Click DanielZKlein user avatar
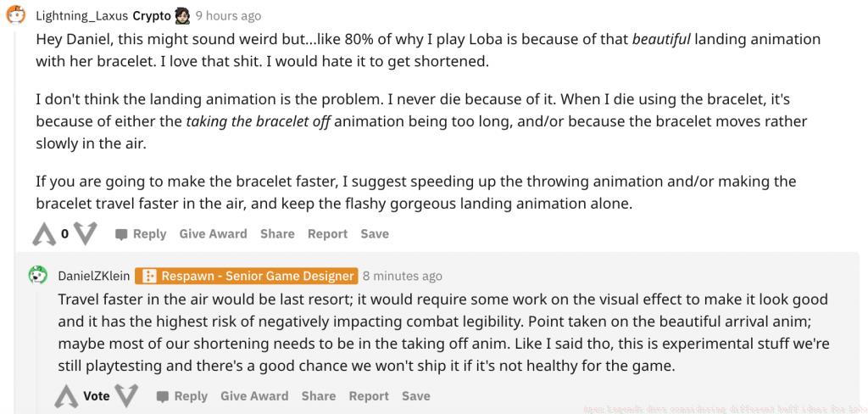Image resolution: width=868 pixels, height=414 pixels. click(x=38, y=275)
